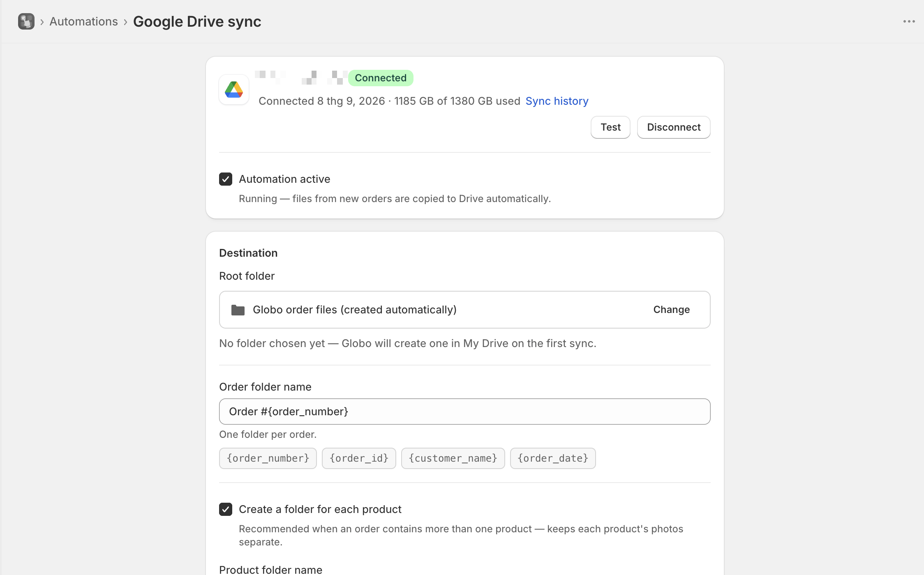Click the Destination section heading

248,253
